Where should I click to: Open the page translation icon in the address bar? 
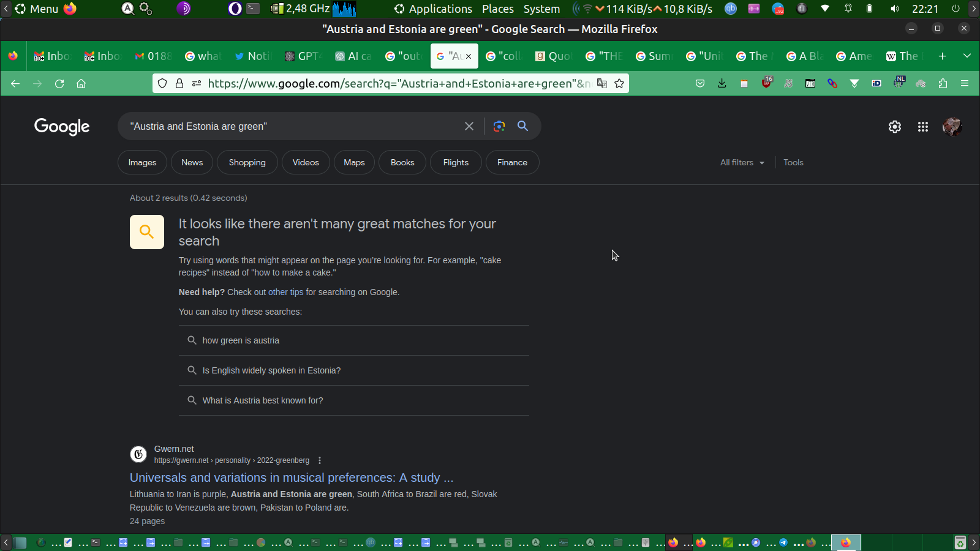tap(602, 83)
